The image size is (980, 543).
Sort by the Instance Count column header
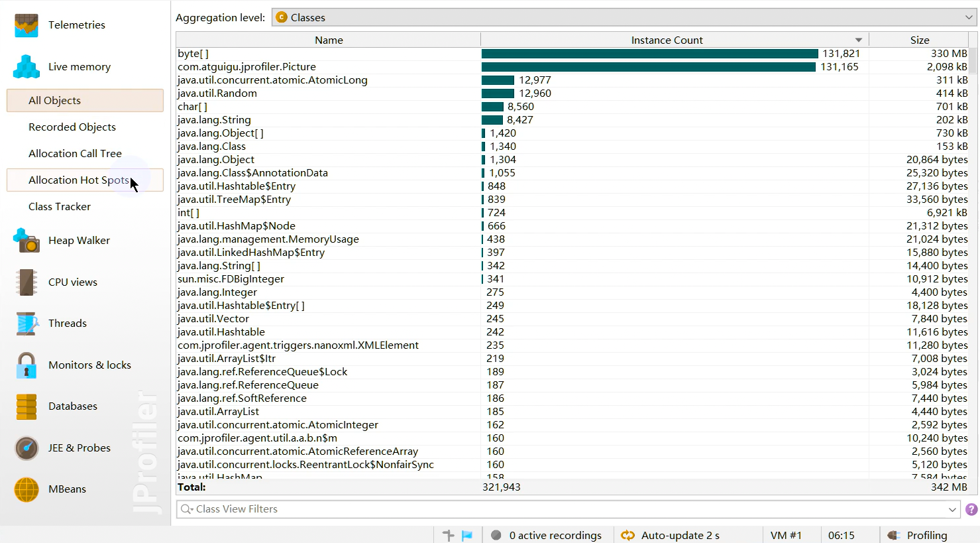coord(667,40)
